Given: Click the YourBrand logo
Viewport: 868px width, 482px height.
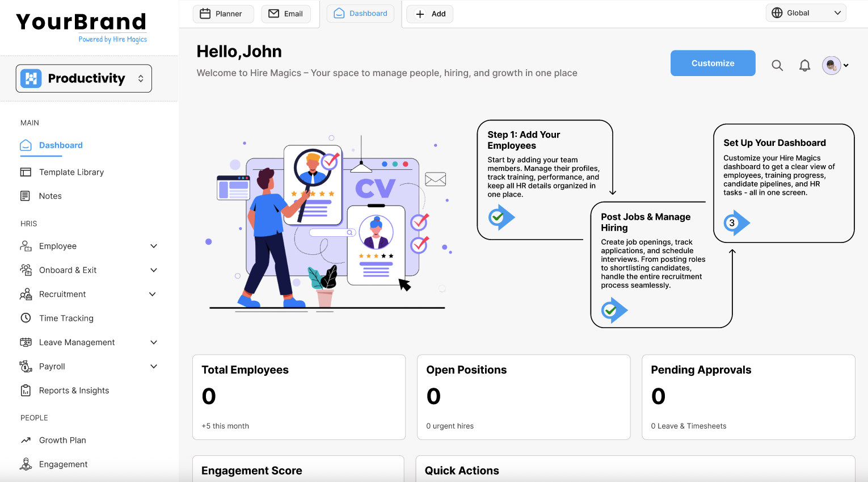Looking at the screenshot, I should pyautogui.click(x=81, y=22).
